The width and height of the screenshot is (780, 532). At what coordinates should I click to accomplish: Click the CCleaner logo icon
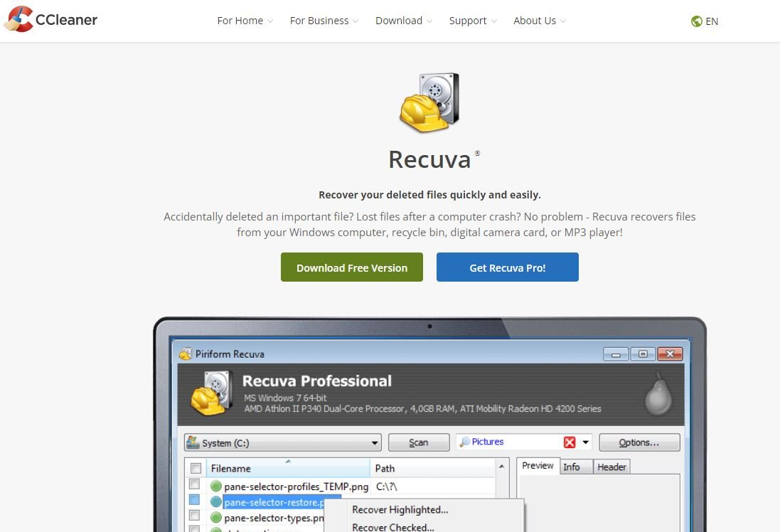coord(18,19)
